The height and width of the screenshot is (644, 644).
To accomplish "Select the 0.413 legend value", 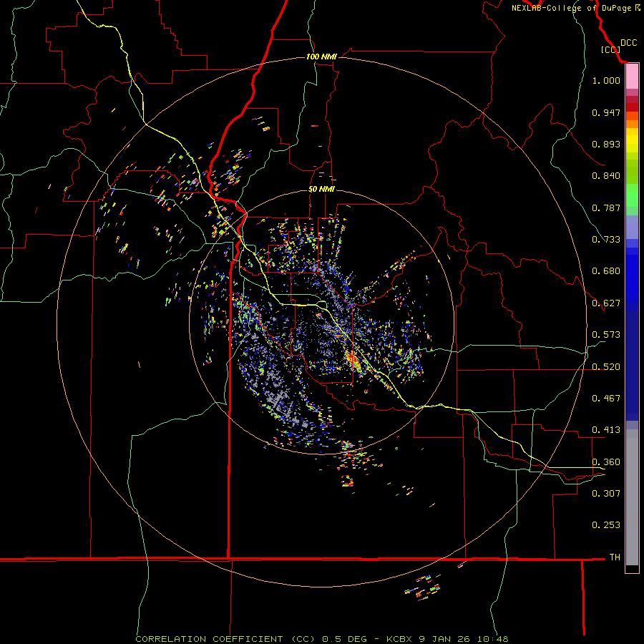I will tap(606, 430).
